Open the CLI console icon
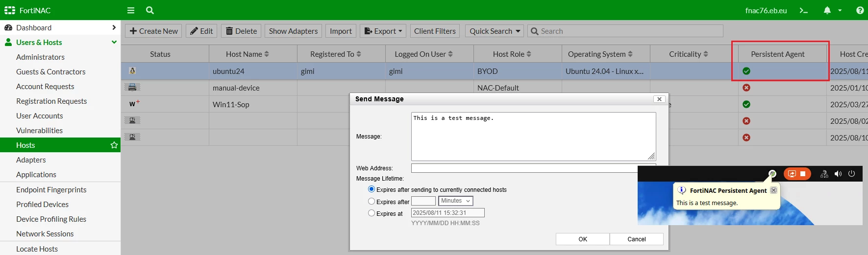Image resolution: width=868 pixels, height=255 pixels. point(804,10)
